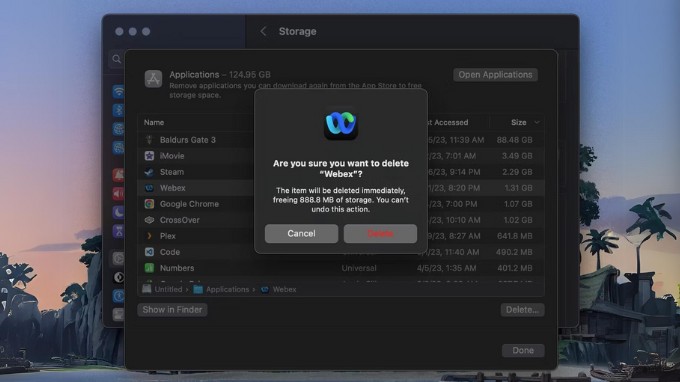
Task: Click the 3.49 GB size value
Action: point(517,156)
